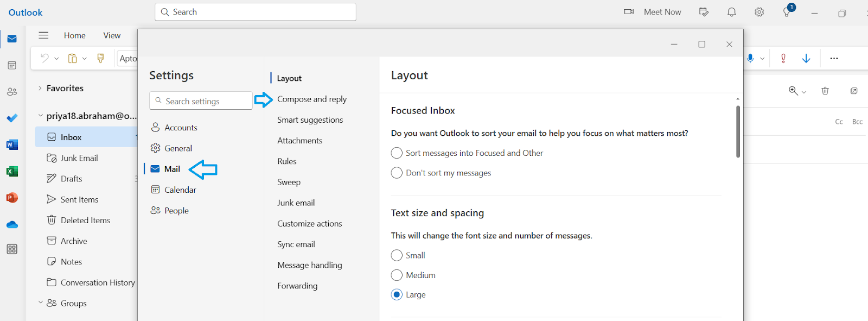Image resolution: width=868 pixels, height=321 pixels.
Task: Switch to the Home ribbon tab
Action: click(75, 35)
